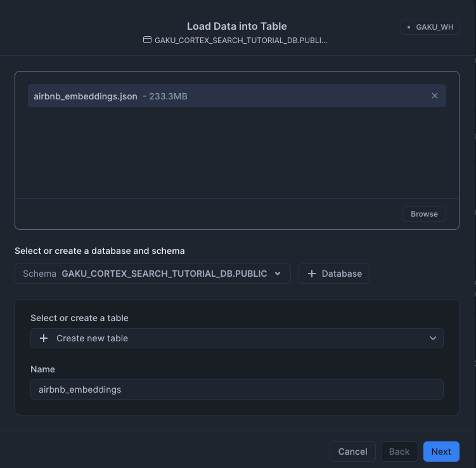Image resolution: width=476 pixels, height=468 pixels.
Task: Click the "Select or create a database and schema" label
Action: [100, 251]
